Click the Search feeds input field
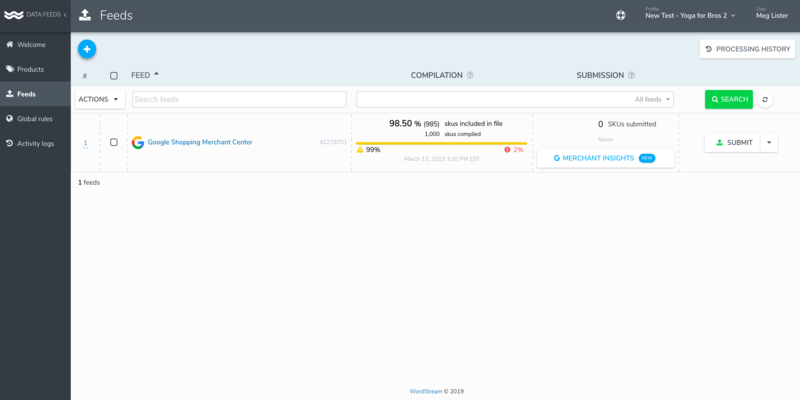The height and width of the screenshot is (400, 800). pyautogui.click(x=239, y=99)
